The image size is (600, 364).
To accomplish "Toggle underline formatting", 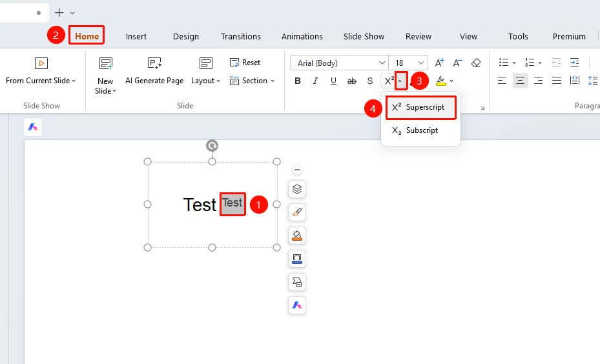I will [x=333, y=81].
